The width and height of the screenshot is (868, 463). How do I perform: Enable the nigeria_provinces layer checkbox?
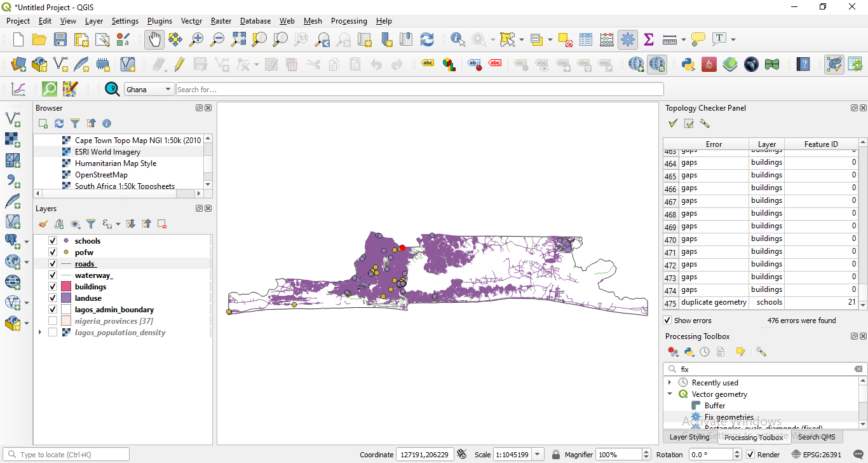53,321
